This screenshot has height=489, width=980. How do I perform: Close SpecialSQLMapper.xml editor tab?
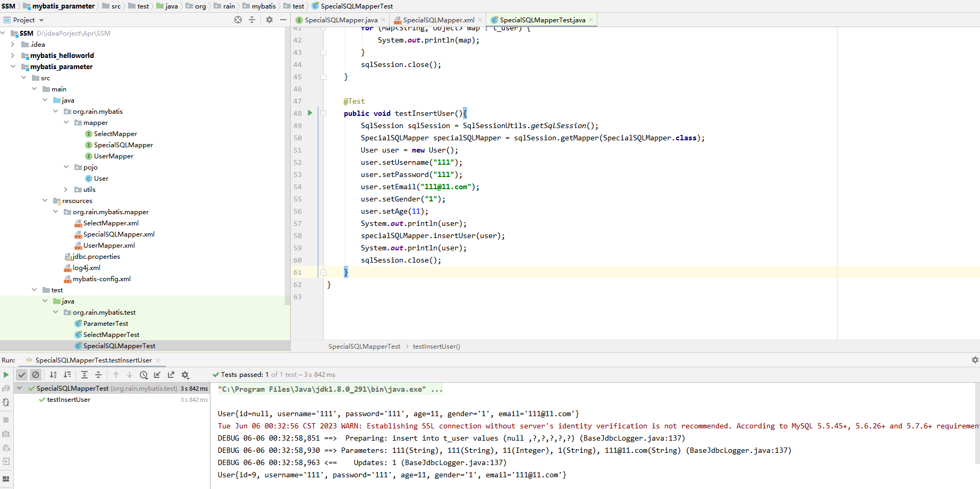480,20
